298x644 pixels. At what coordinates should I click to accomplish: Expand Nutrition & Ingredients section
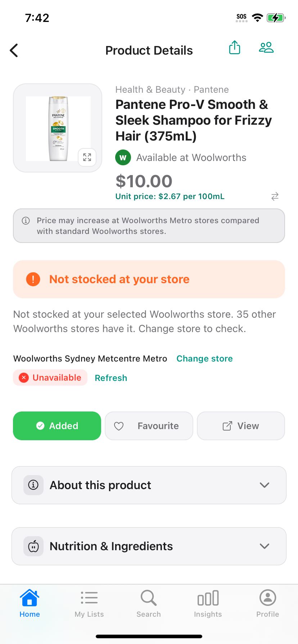click(x=149, y=546)
